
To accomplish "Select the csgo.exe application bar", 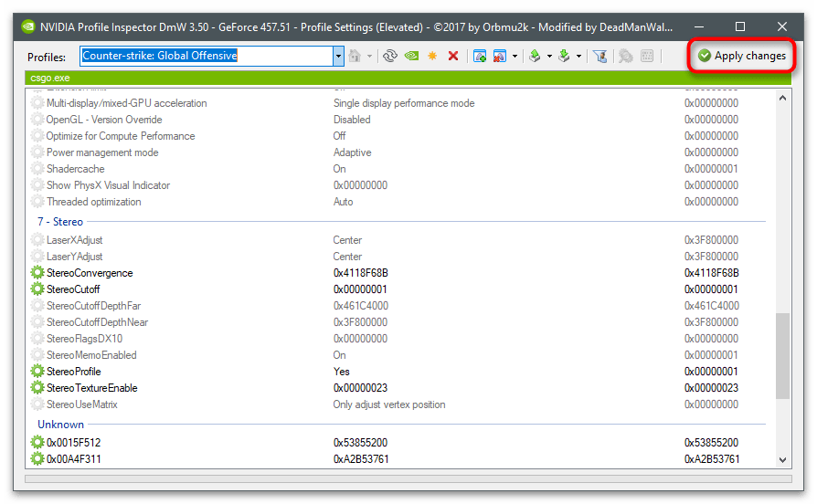I will click(x=408, y=79).
